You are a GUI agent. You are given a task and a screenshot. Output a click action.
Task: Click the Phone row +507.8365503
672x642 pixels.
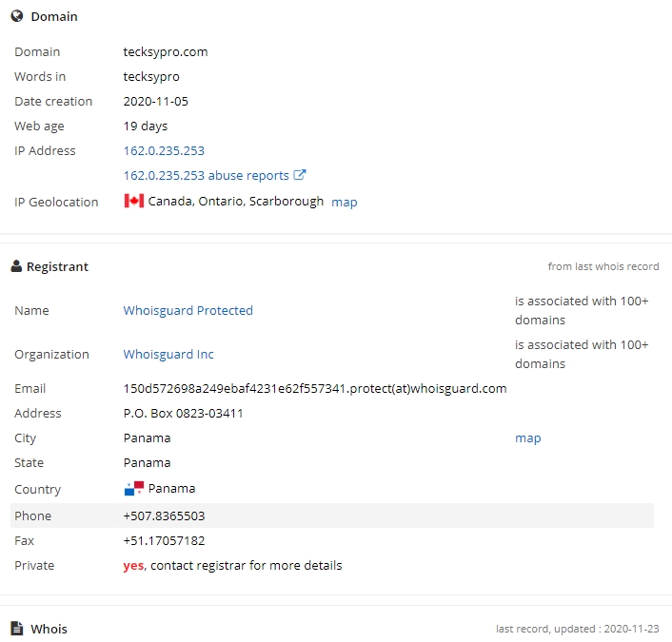click(x=332, y=516)
